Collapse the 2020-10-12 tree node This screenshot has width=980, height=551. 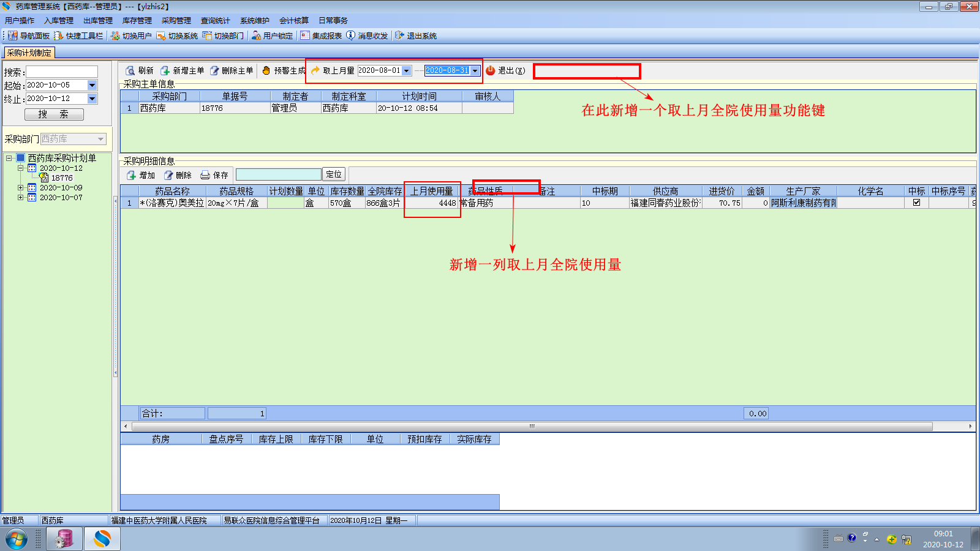pos(20,168)
